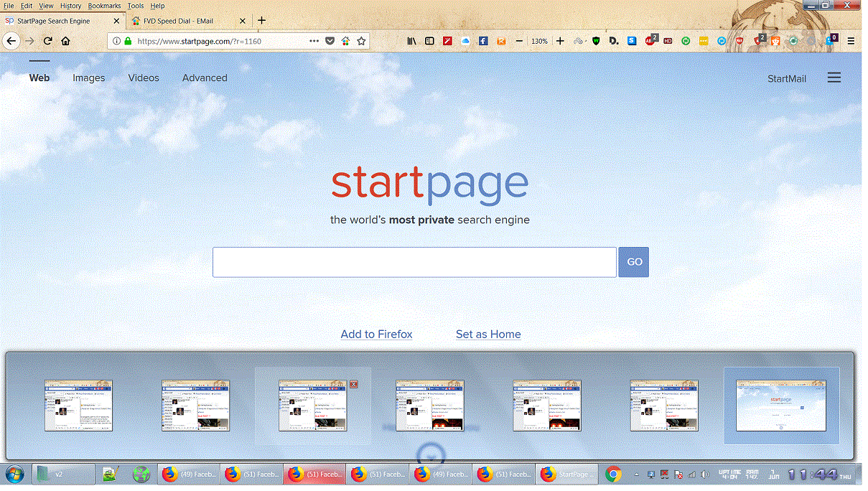The image size is (868, 491).
Task: Click the StartPage search input box
Action: point(414,262)
